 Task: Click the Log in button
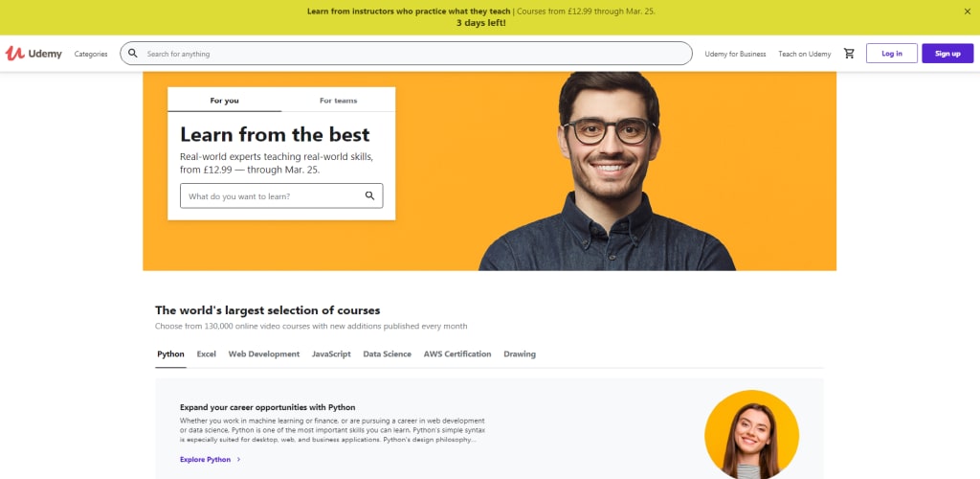892,53
